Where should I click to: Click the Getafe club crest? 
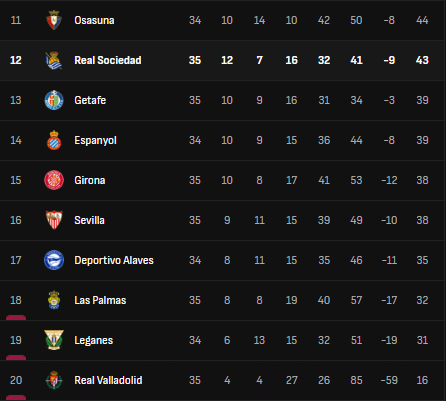(x=54, y=100)
